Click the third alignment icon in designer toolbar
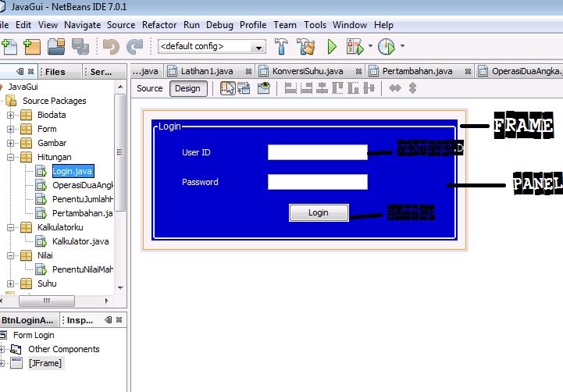 (322, 88)
